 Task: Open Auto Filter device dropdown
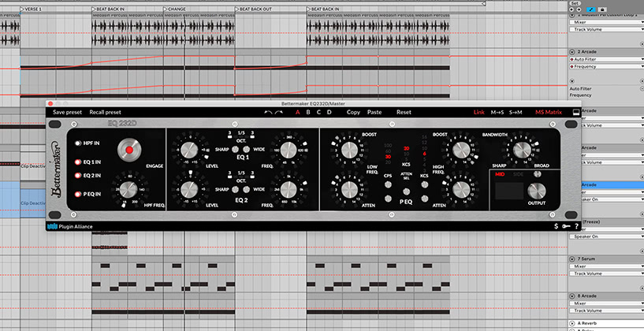[607, 59]
